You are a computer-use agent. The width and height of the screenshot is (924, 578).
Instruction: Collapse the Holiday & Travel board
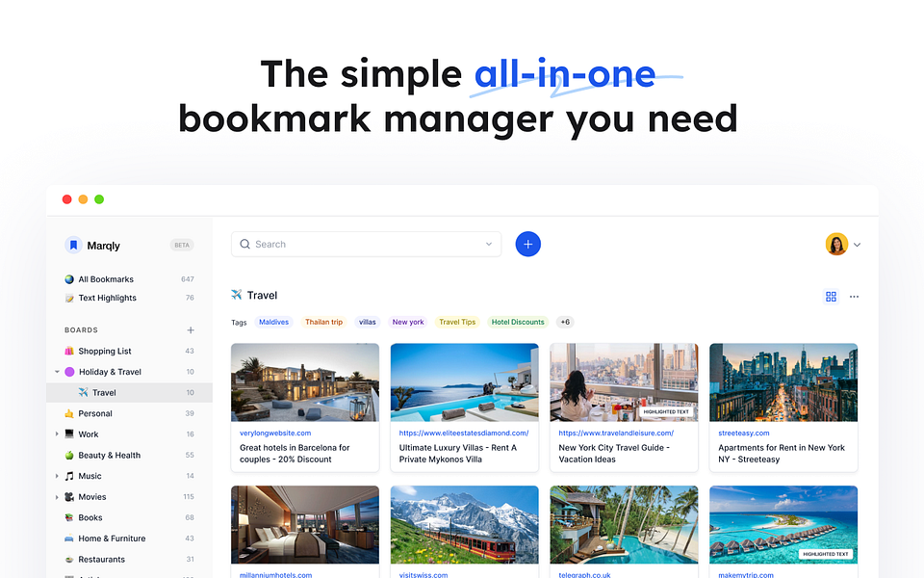click(57, 372)
